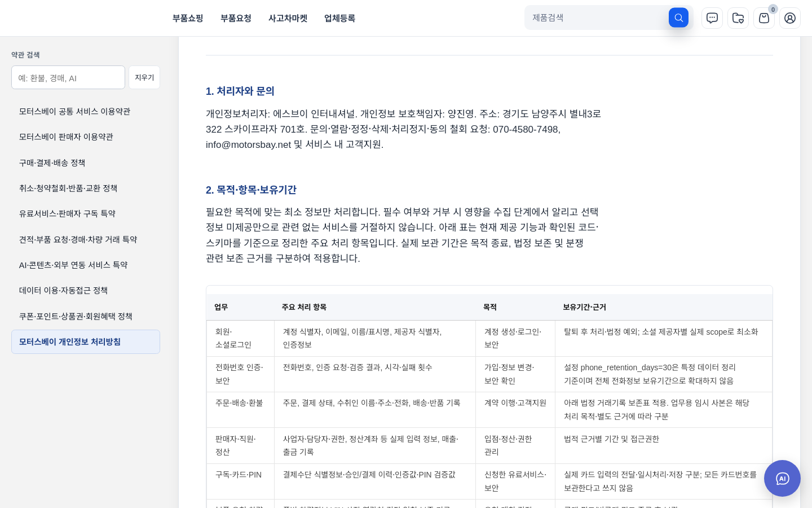Open 모터스베이 판매자 이용약관

[86, 137]
